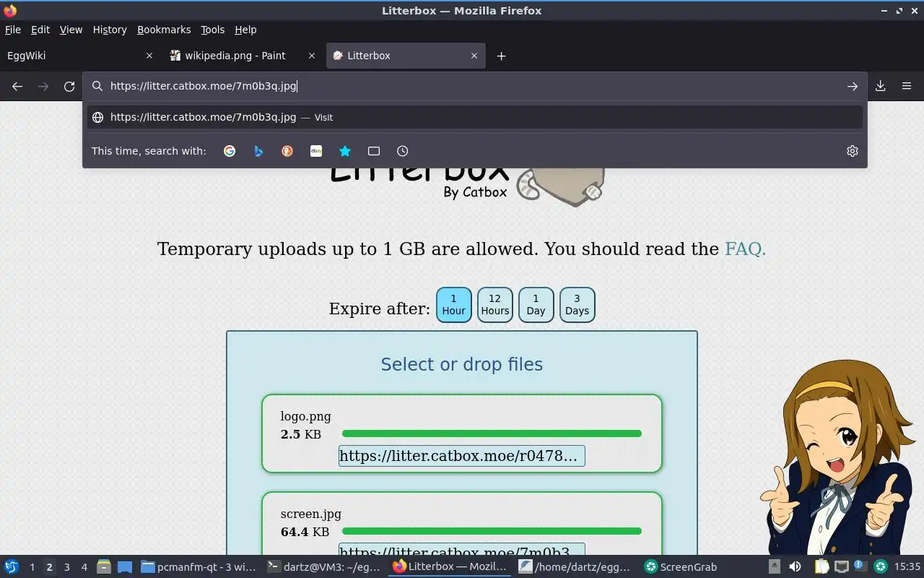Set expiry to 1 Hour
924x578 pixels.
453,304
